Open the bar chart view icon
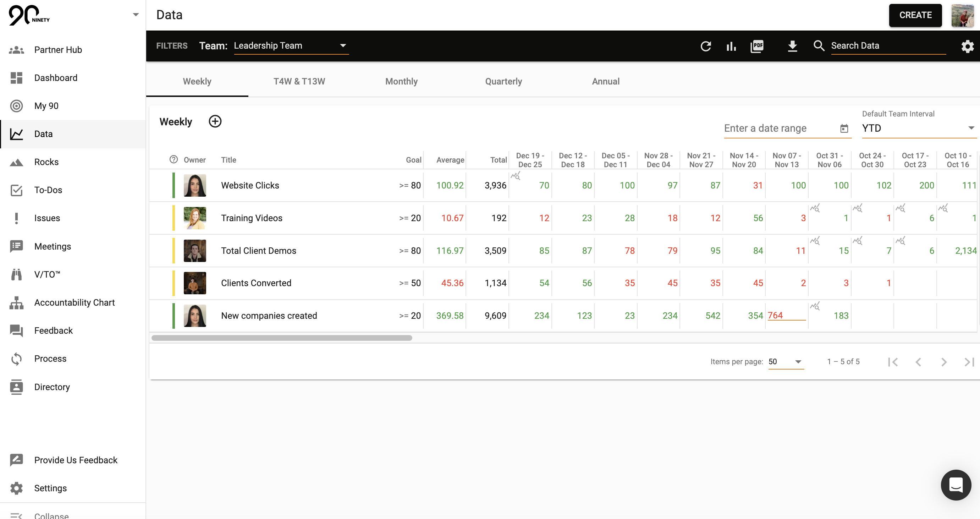This screenshot has height=519, width=980. [x=731, y=46]
